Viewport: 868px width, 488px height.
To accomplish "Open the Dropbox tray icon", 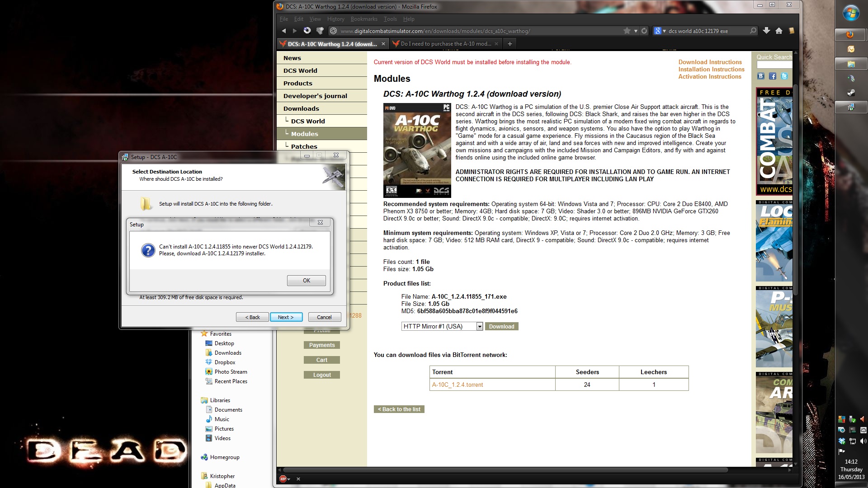I will tap(842, 441).
